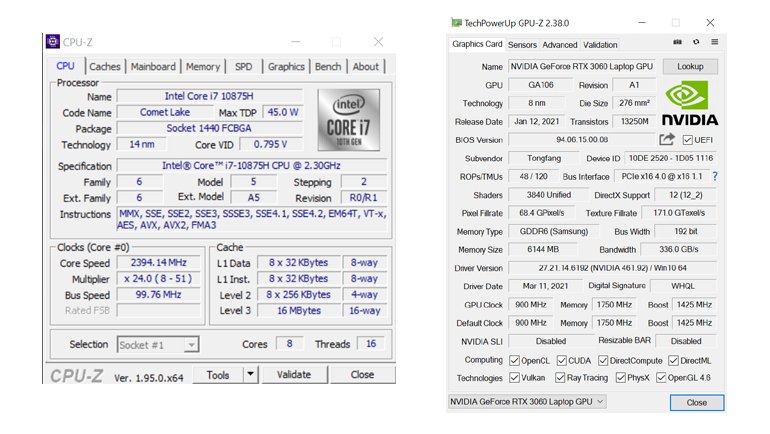Click the Memory Type value 'GDDR6 (Samsung)'
The image size is (770, 434).
click(554, 231)
